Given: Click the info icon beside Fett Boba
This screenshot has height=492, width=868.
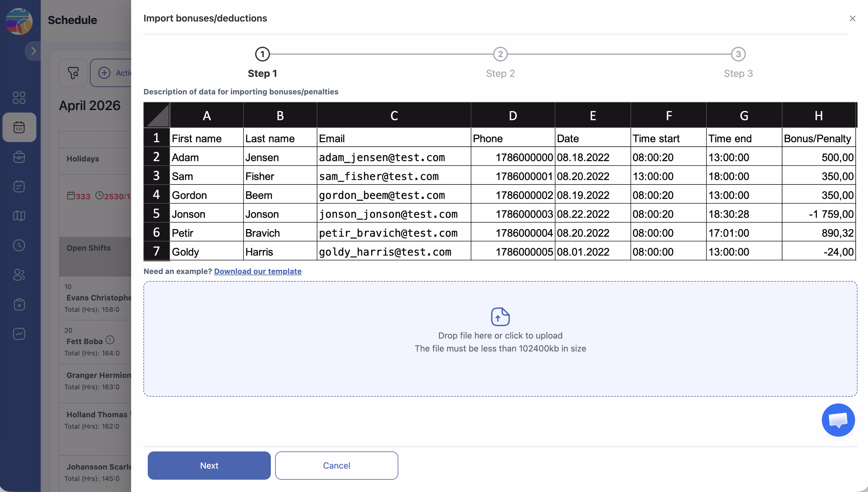Looking at the screenshot, I should [110, 340].
